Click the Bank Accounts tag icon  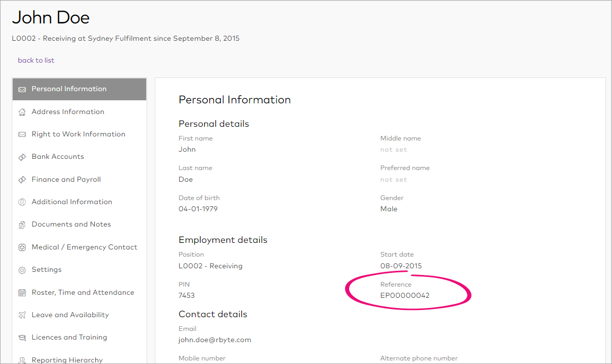(x=22, y=157)
